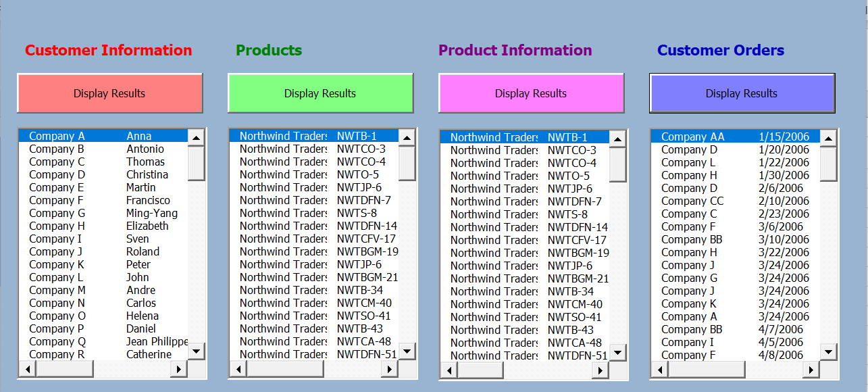
Task: Click the up arrow of Product Information list scrollbar
Action: point(618,139)
